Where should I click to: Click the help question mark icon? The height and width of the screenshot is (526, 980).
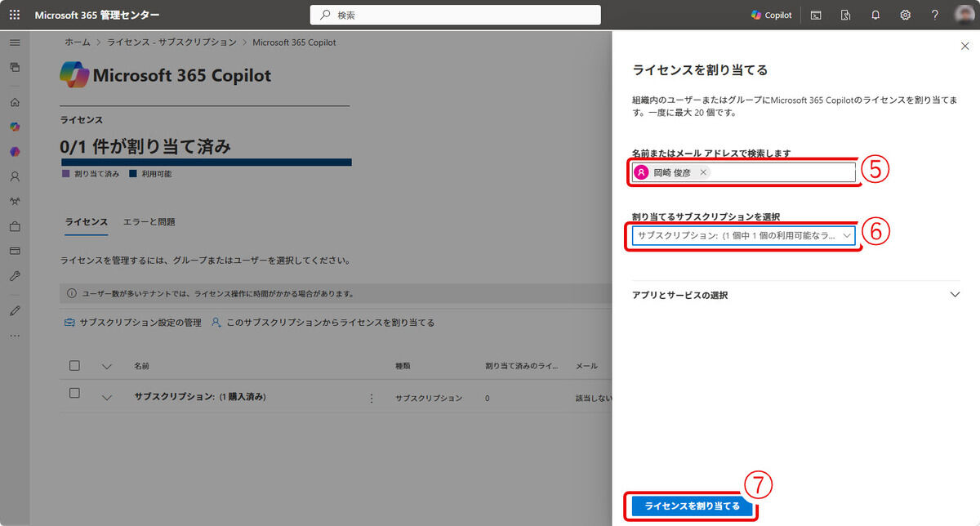(935, 15)
